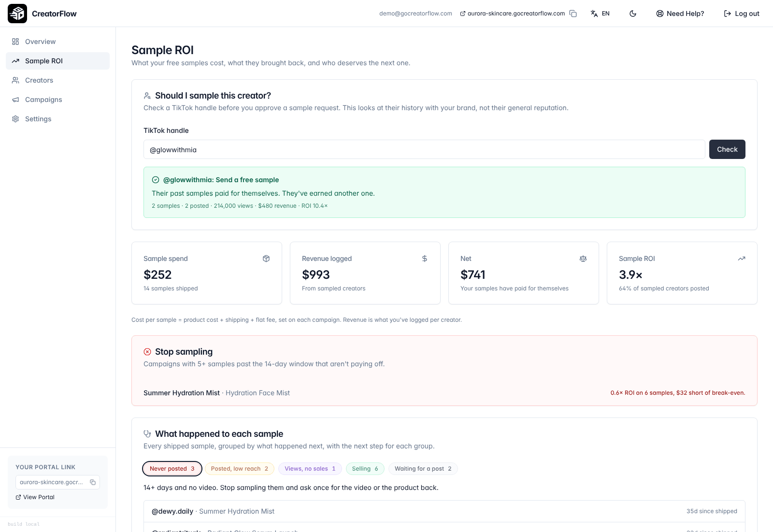This screenshot has height=532, width=773.
Task: Click the TikTok handle input field
Action: tap(424, 150)
